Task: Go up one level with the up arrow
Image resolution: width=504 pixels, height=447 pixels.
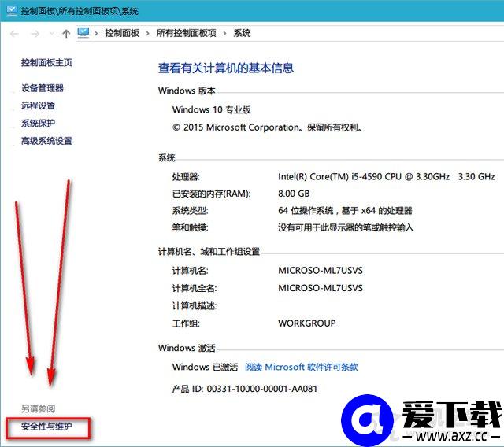Action: click(66, 33)
